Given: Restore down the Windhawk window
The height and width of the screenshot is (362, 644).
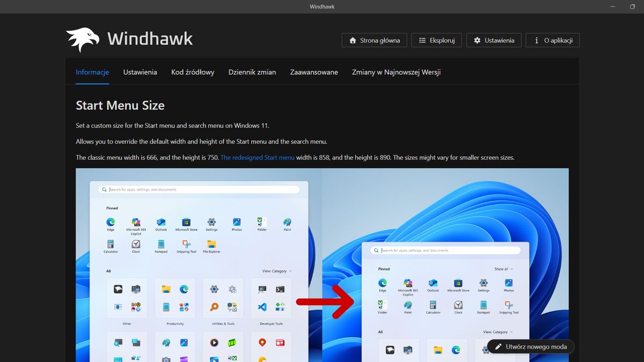Looking at the screenshot, I should (632, 6).
